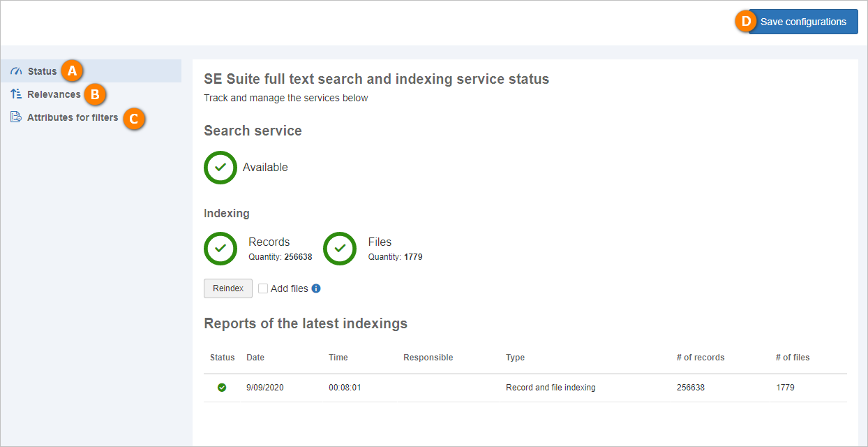Open the Status section
Image resolution: width=868 pixels, height=447 pixels.
[x=91, y=71]
